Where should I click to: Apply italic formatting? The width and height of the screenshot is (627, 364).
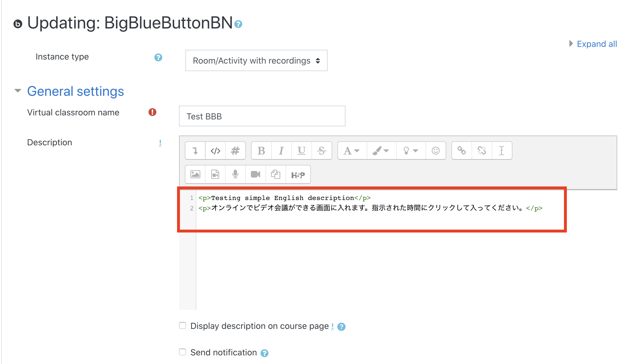point(282,150)
